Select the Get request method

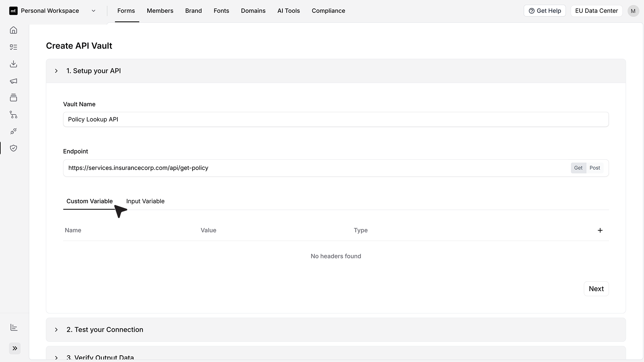[578, 168]
